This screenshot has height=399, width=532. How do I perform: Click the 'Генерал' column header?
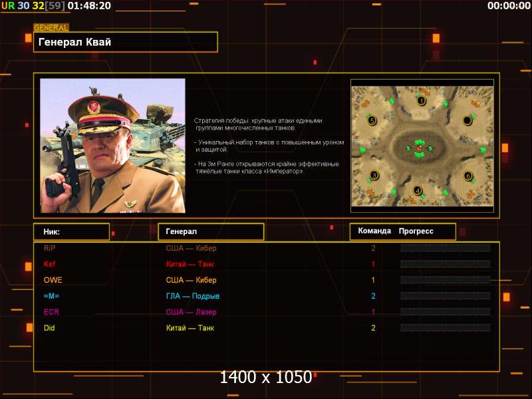point(210,231)
